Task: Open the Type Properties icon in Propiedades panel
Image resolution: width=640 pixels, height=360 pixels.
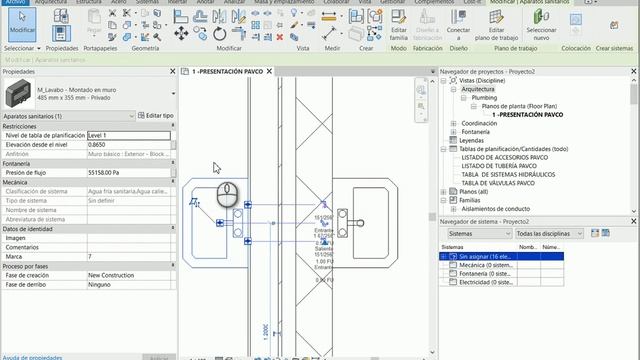Action: (x=61, y=16)
